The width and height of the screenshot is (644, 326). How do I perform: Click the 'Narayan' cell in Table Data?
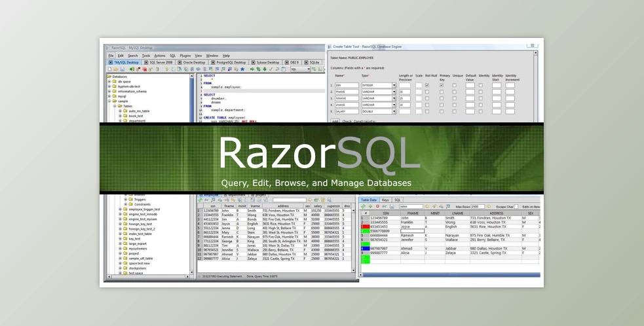(457, 235)
